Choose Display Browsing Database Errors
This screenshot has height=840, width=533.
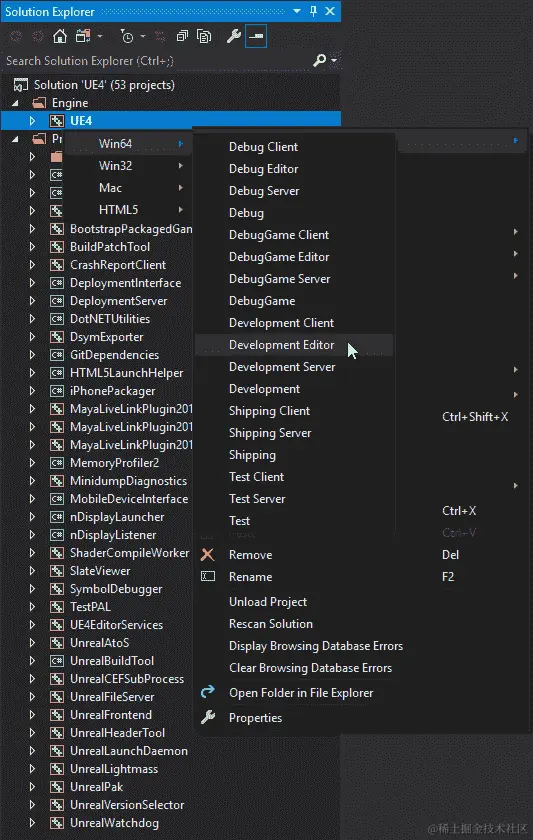pos(316,646)
